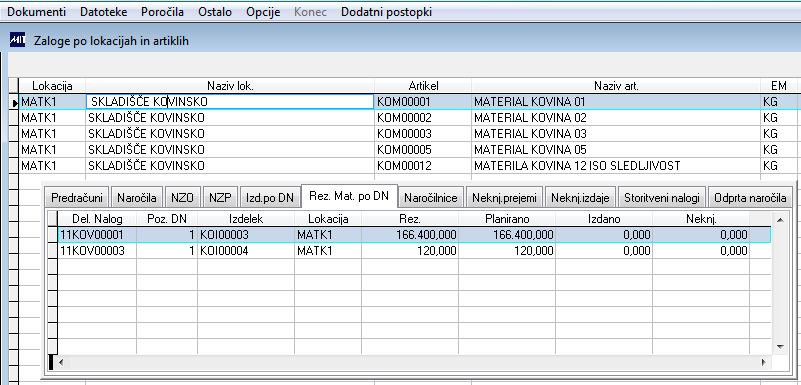Screen dimensions: 801x385
Task: Click the Neknj. column header
Action: coord(701,220)
